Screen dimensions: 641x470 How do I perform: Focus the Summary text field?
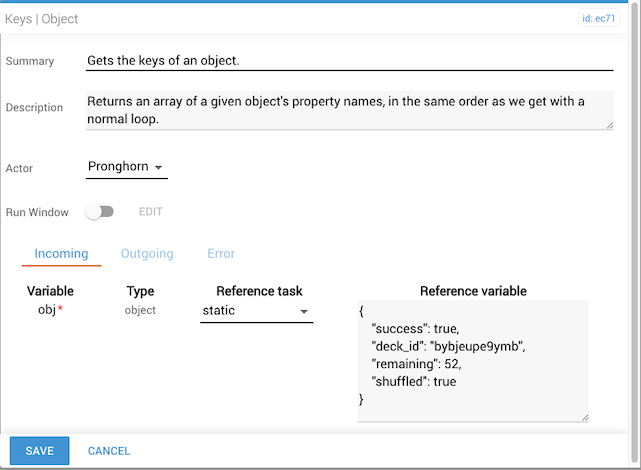349,61
